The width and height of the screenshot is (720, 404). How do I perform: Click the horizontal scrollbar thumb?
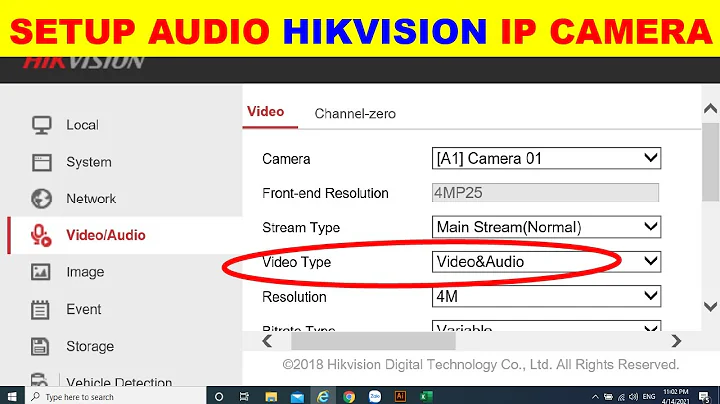pyautogui.click(x=373, y=341)
